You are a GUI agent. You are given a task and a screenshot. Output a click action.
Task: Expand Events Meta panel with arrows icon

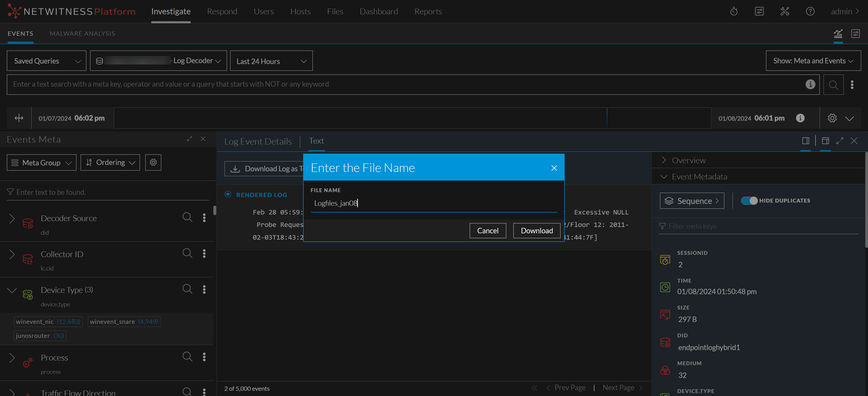tap(189, 139)
